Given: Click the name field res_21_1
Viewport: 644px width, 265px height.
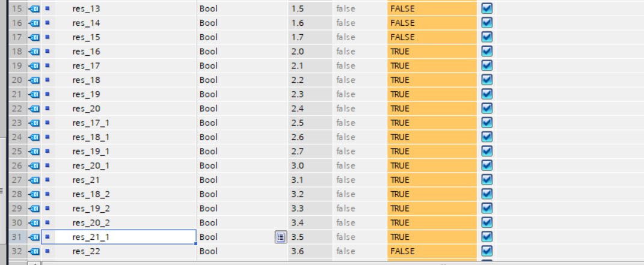Looking at the screenshot, I should 118,237.
